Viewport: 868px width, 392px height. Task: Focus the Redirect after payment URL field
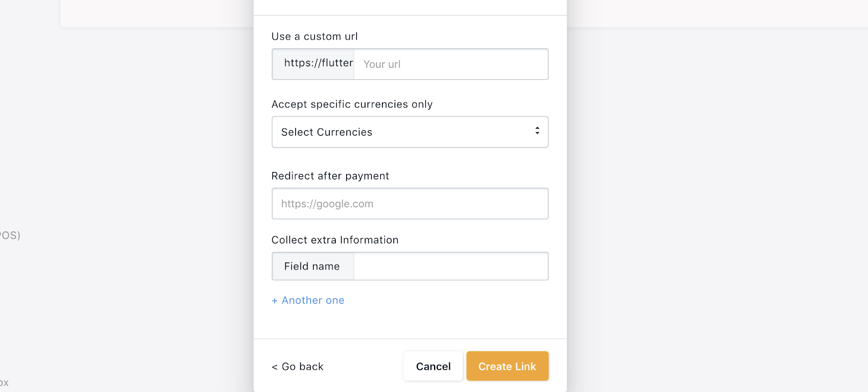(x=410, y=204)
